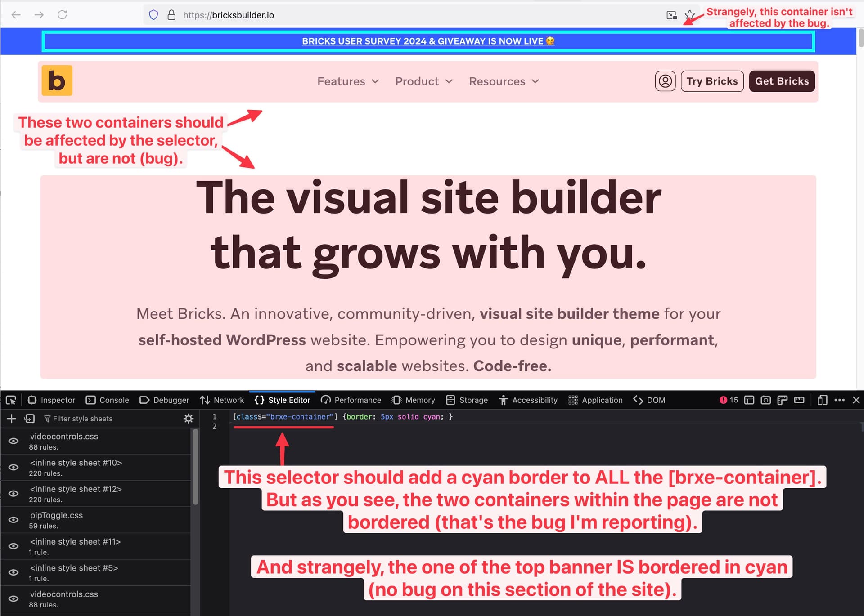Open the Product dropdown
Viewport: 864px width, 616px height.
point(424,81)
